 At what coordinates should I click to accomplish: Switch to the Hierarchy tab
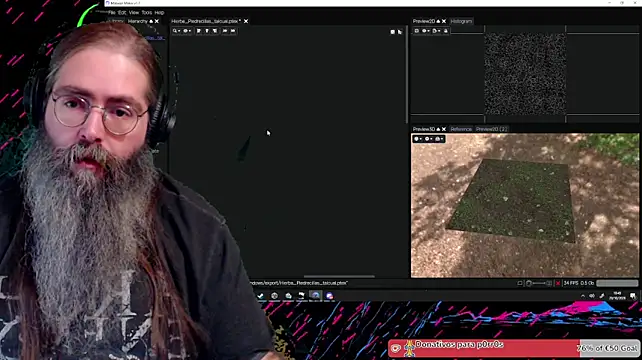pos(138,21)
